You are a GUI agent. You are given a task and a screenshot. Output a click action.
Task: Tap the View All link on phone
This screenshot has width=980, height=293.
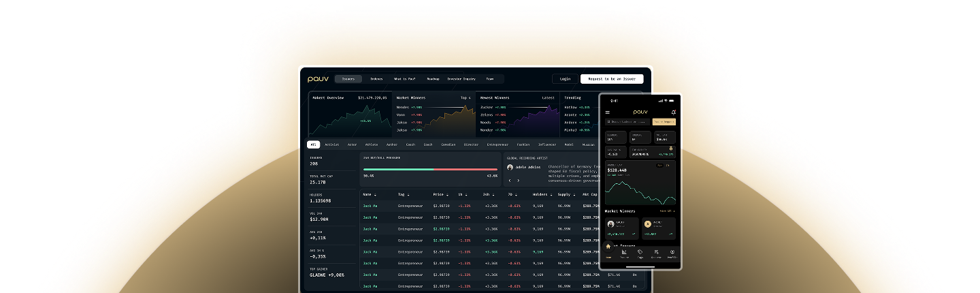(667, 211)
